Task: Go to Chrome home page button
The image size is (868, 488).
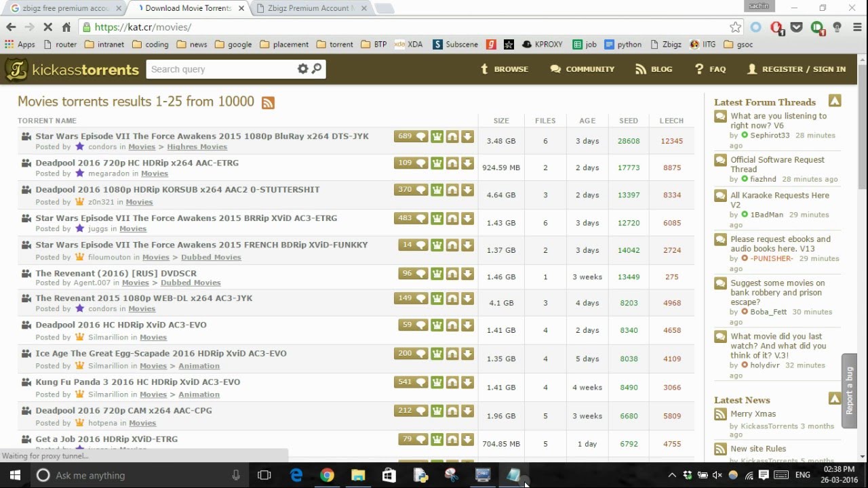Action: pos(66,27)
